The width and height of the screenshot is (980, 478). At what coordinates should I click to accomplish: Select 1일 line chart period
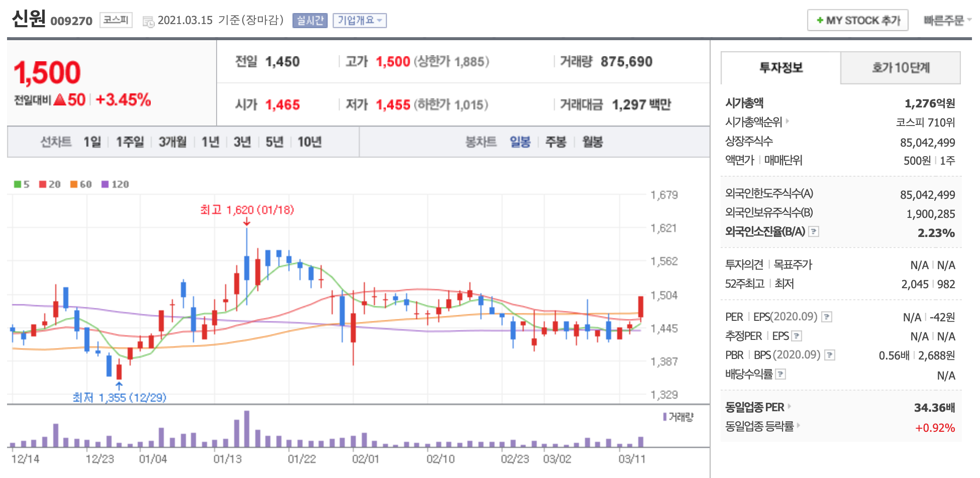pos(92,142)
